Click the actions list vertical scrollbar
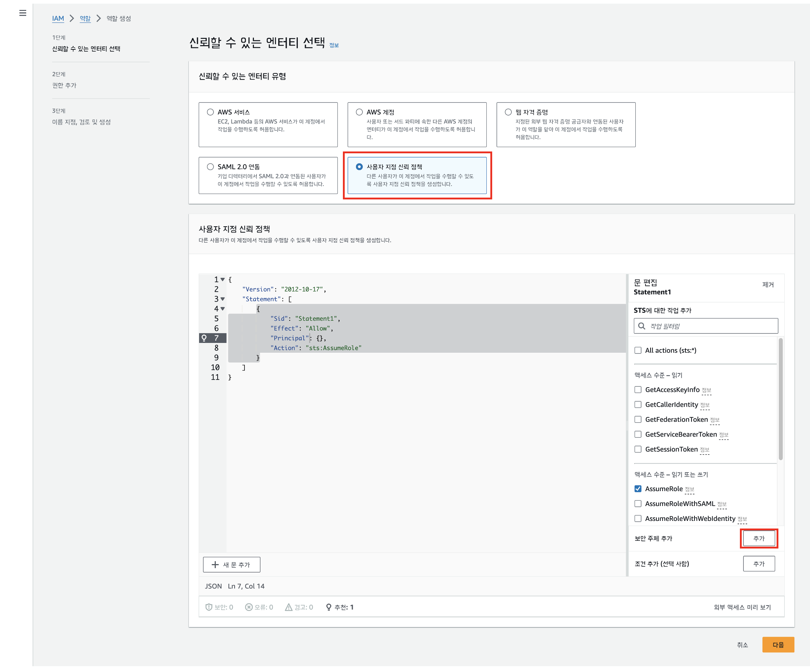 (780, 399)
